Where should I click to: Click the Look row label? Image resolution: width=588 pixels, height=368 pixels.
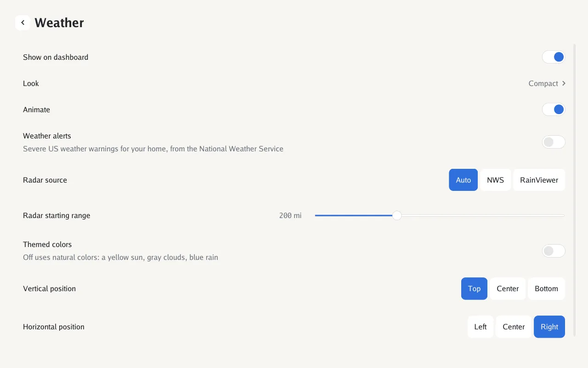(31, 83)
